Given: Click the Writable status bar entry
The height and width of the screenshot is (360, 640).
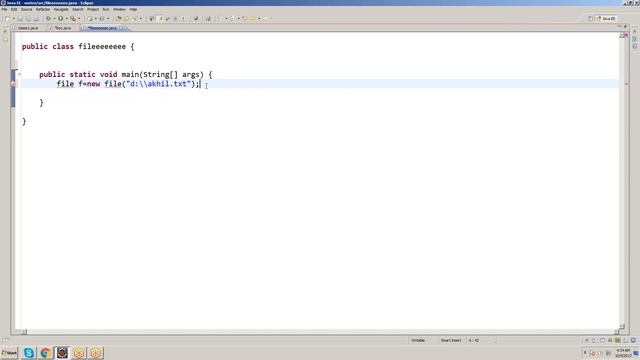Looking at the screenshot, I should tap(418, 340).
